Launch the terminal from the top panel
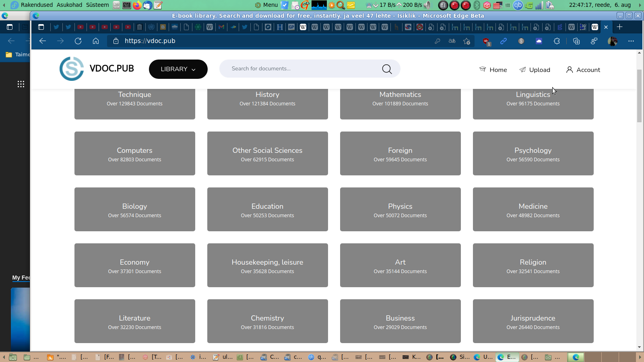644x362 pixels. click(x=127, y=5)
